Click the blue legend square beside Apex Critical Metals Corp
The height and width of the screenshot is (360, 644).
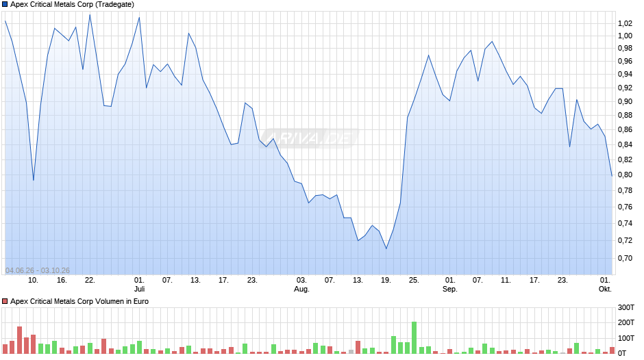coord(5,5)
